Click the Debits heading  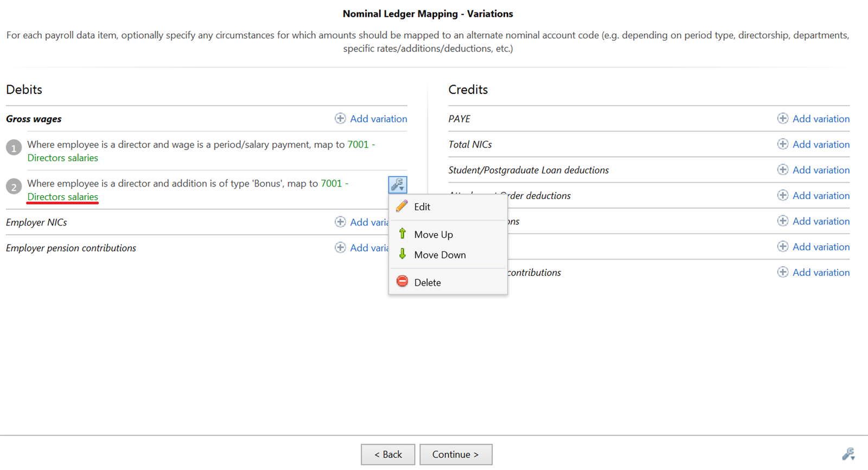(x=24, y=89)
